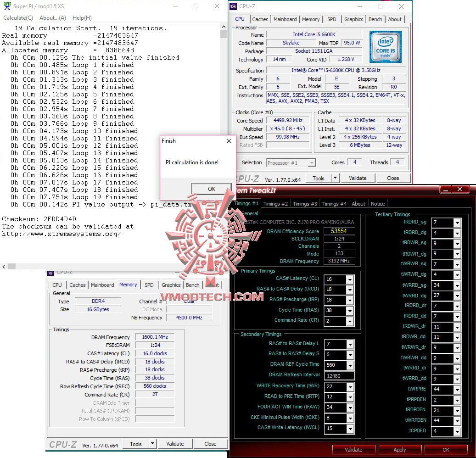Switch to Timings #3 tab in Mem TweakIt
This screenshot has width=476, height=458.
[x=305, y=204]
